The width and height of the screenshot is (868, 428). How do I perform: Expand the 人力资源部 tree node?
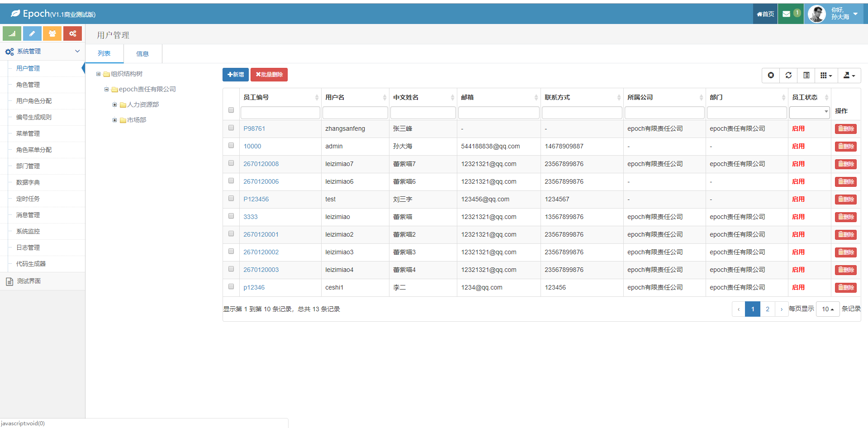pyautogui.click(x=115, y=105)
